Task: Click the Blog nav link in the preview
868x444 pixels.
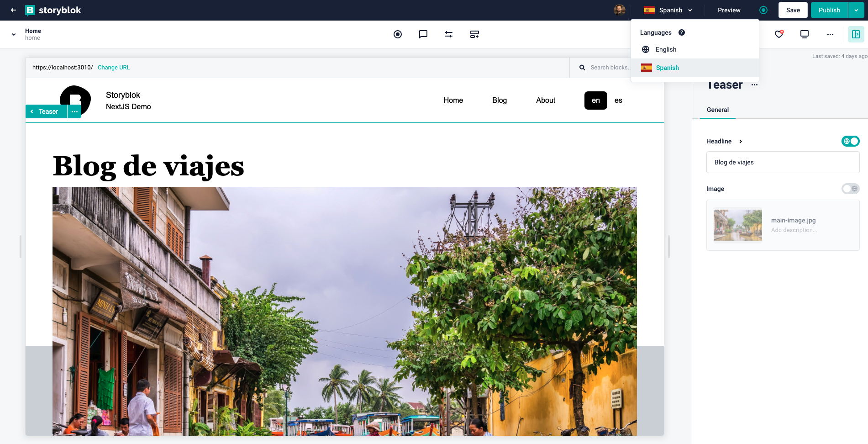Action: (500, 100)
